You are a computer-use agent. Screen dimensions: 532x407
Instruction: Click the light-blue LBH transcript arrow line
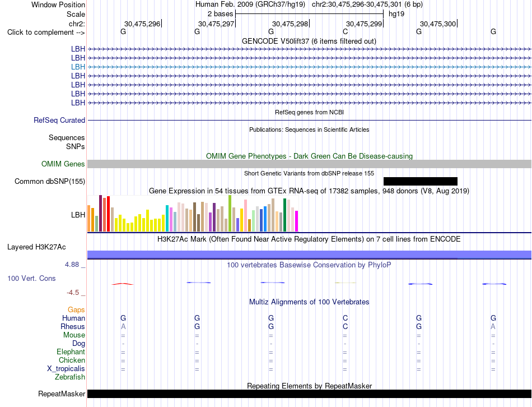(x=309, y=67)
